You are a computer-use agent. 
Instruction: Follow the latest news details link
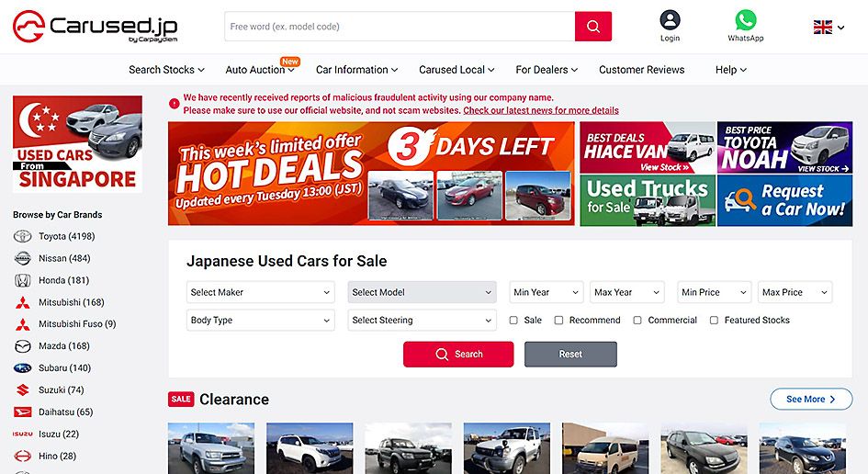(541, 110)
